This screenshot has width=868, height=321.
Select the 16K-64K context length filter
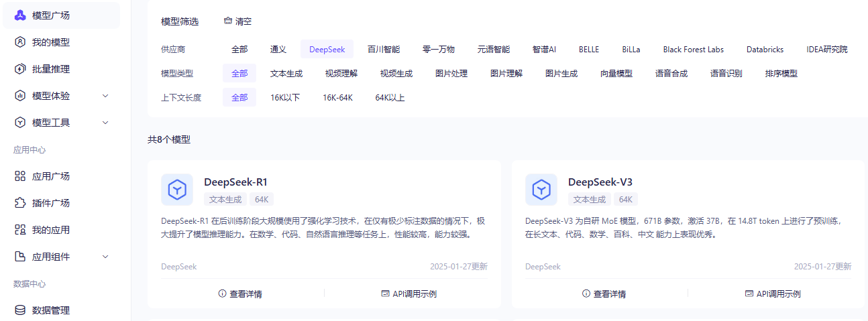tap(337, 98)
